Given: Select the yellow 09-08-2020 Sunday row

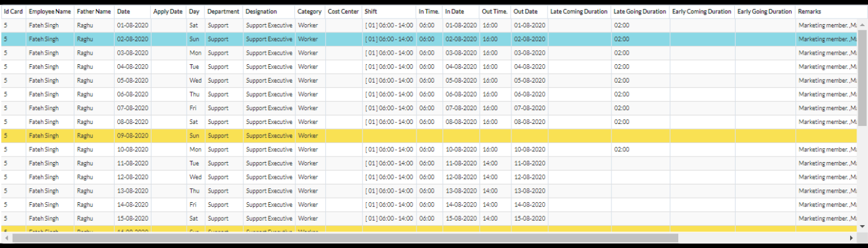Looking at the screenshot, I should pos(430,136).
